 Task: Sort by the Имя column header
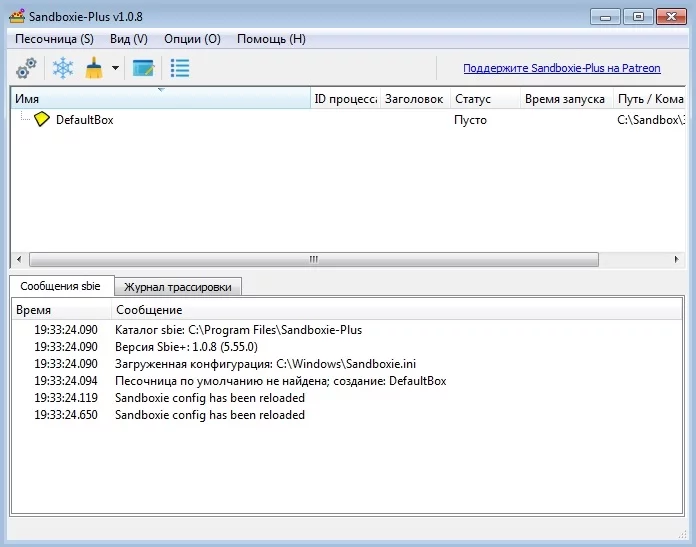coord(160,98)
